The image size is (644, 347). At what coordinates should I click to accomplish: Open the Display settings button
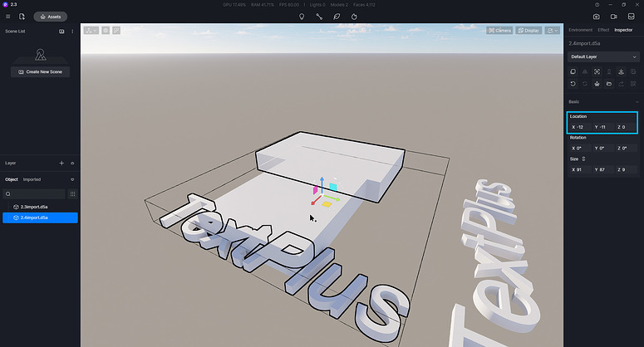(528, 31)
